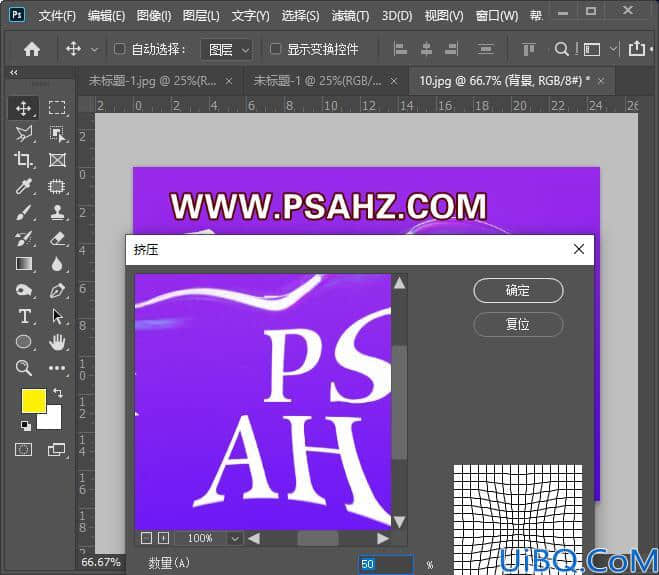Select the Crop tool
659x575 pixels.
[x=24, y=160]
